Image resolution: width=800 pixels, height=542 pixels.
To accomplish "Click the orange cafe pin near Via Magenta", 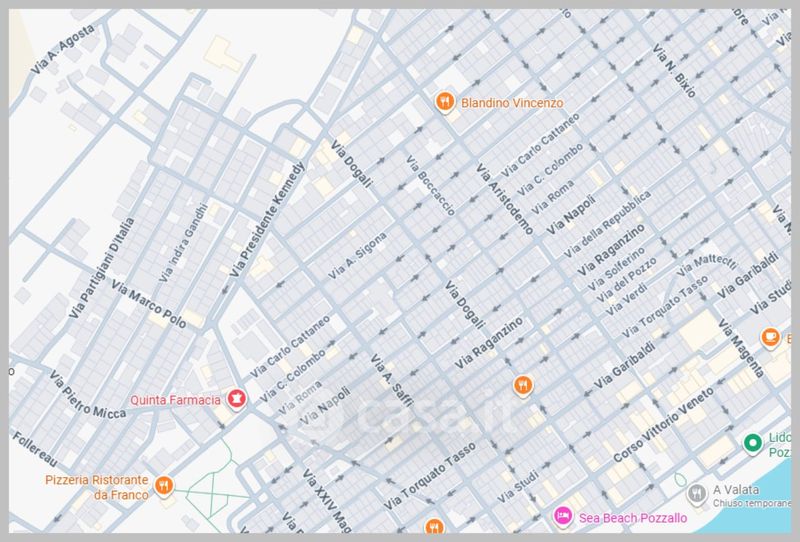I will tap(771, 337).
